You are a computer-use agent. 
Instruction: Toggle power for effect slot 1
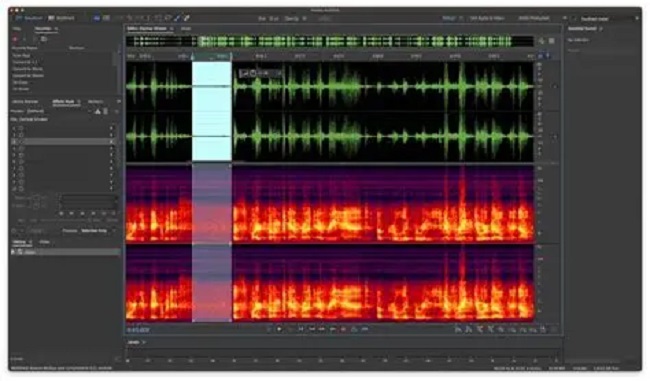click(21, 129)
